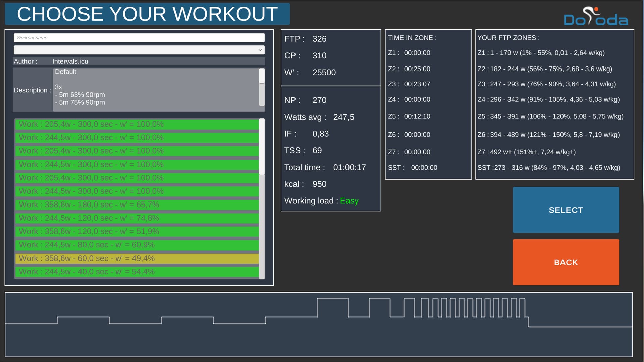Click the Dozoda logo

[x=595, y=17]
